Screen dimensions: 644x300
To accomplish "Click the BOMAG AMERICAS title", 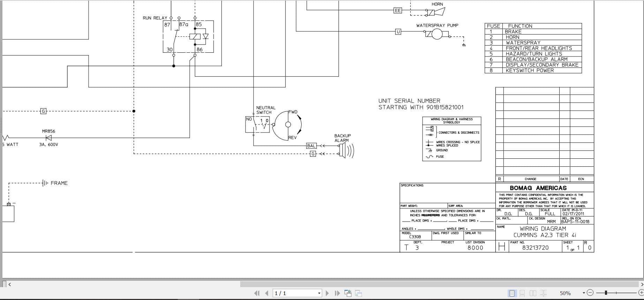I will (x=538, y=188).
